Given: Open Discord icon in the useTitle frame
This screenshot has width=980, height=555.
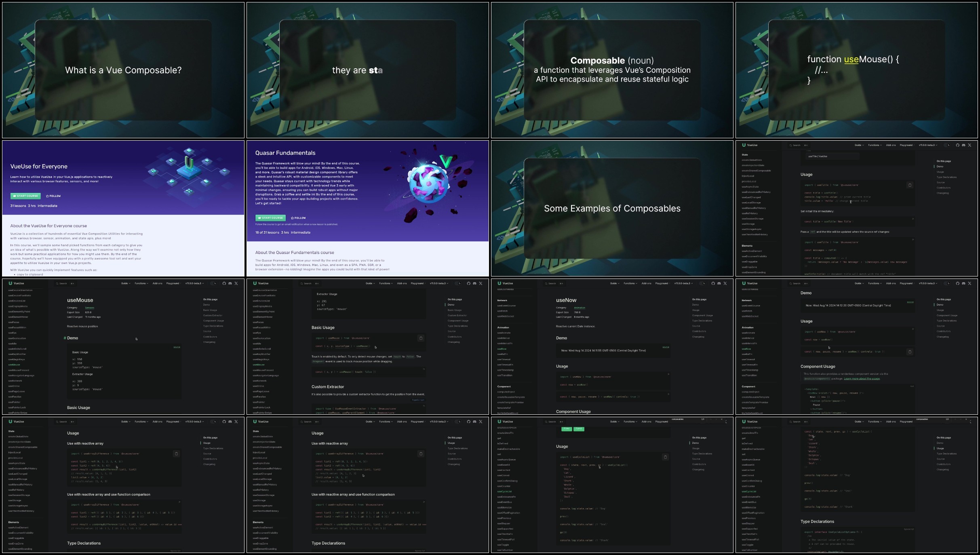Looking at the screenshot, I should (963, 145).
